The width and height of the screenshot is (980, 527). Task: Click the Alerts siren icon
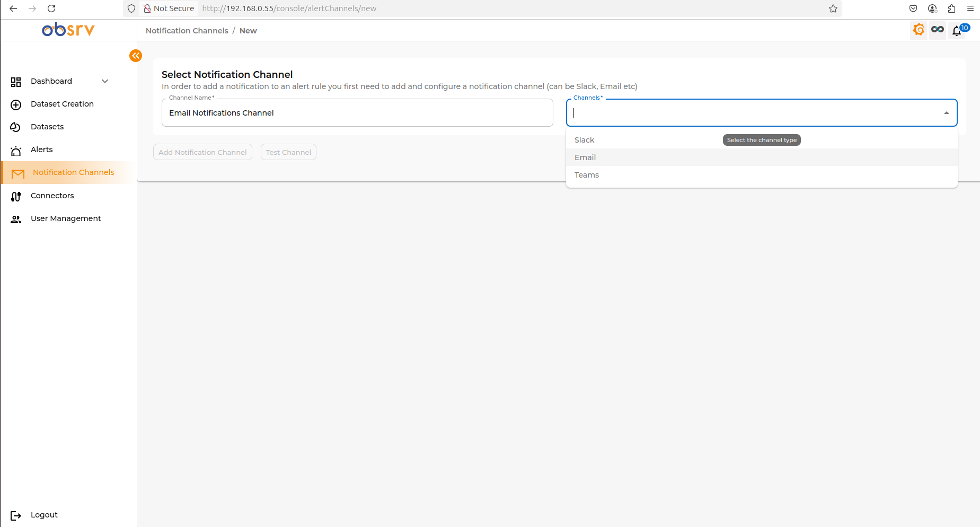pyautogui.click(x=16, y=150)
